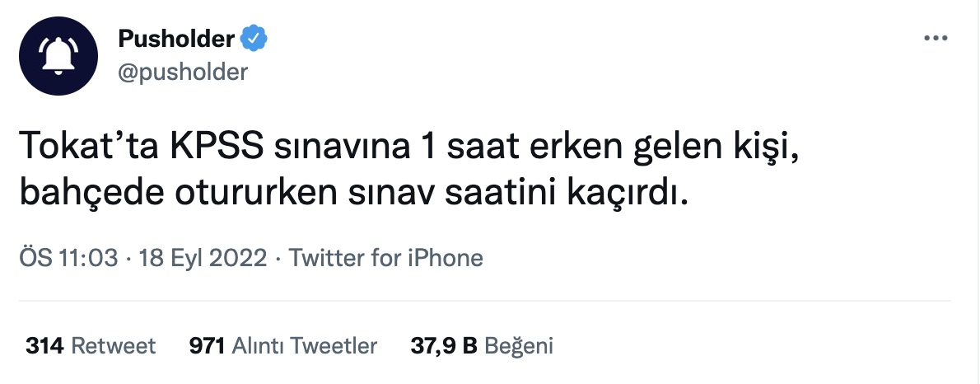Open the Pusholder display name link
The height and width of the screenshot is (384, 980).
point(176,39)
